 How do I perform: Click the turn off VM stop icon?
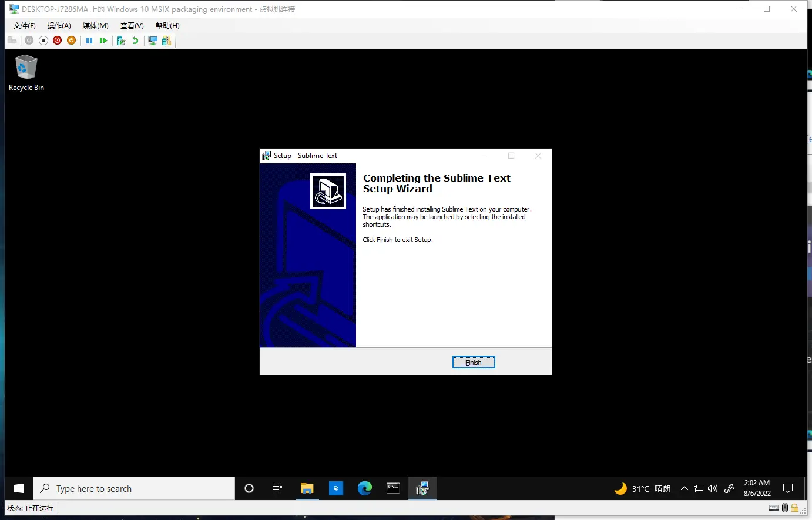[x=43, y=41]
